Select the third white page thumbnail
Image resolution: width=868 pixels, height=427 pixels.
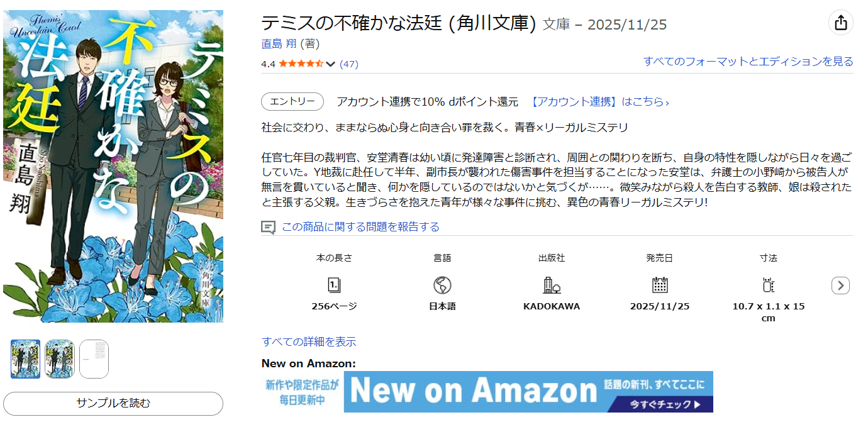pos(94,359)
